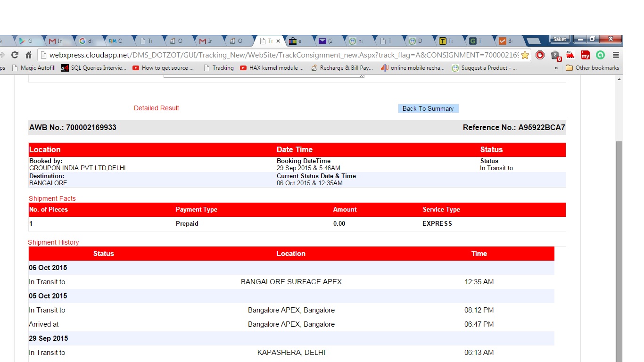Image resolution: width=644 pixels, height=362 pixels.
Task: Open the Other bookmarks folder
Action: point(593,68)
